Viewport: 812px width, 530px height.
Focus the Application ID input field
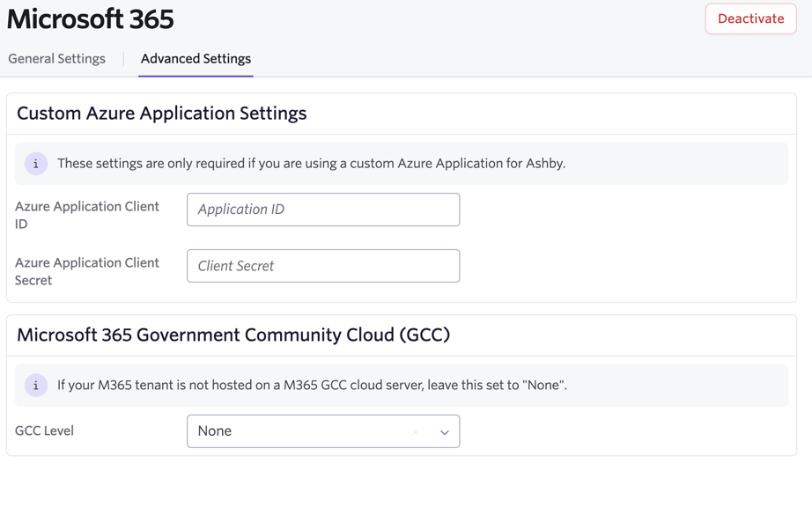(x=323, y=210)
